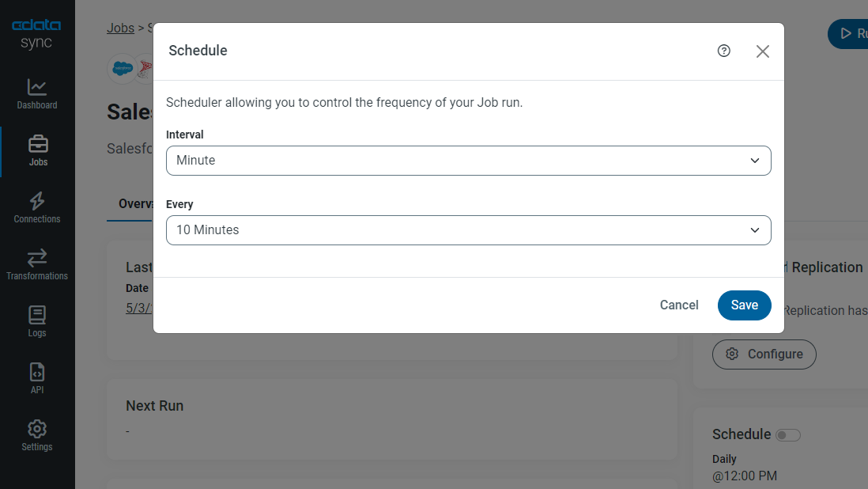Image resolution: width=868 pixels, height=489 pixels.
Task: Open the Every 10 Minutes dropdown
Action: [468, 230]
